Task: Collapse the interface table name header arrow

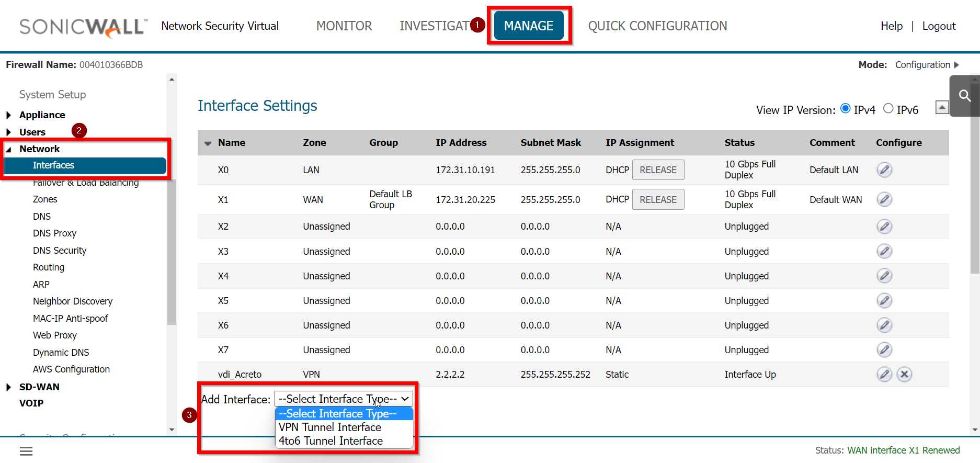Action: tap(208, 143)
